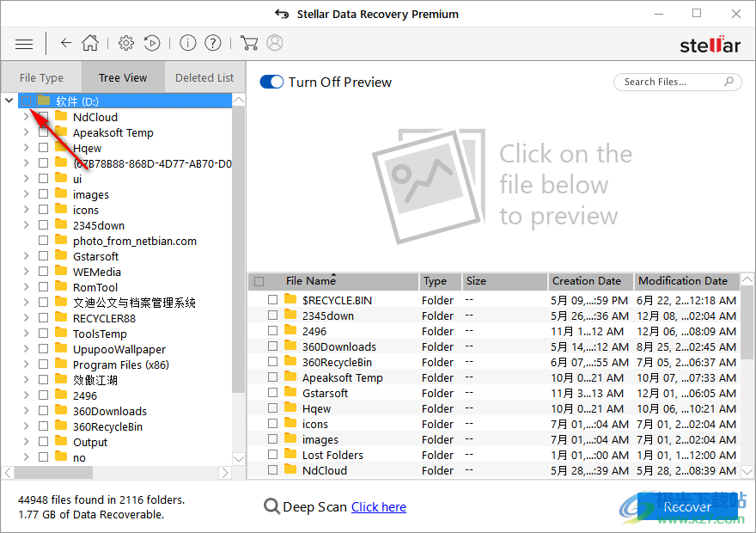Image resolution: width=756 pixels, height=533 pixels.
Task: Click the back arrow icon in the title bar
Action: click(x=282, y=14)
